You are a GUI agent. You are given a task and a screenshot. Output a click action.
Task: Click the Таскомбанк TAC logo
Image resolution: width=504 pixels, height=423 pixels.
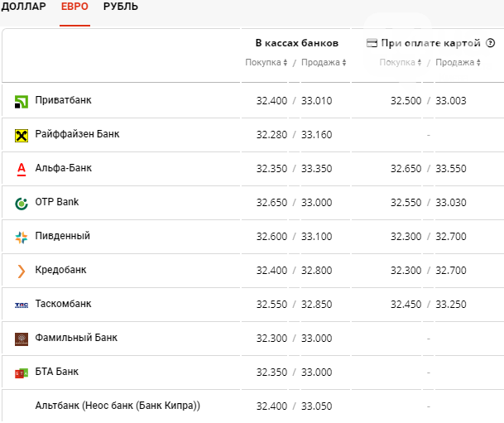(22, 305)
